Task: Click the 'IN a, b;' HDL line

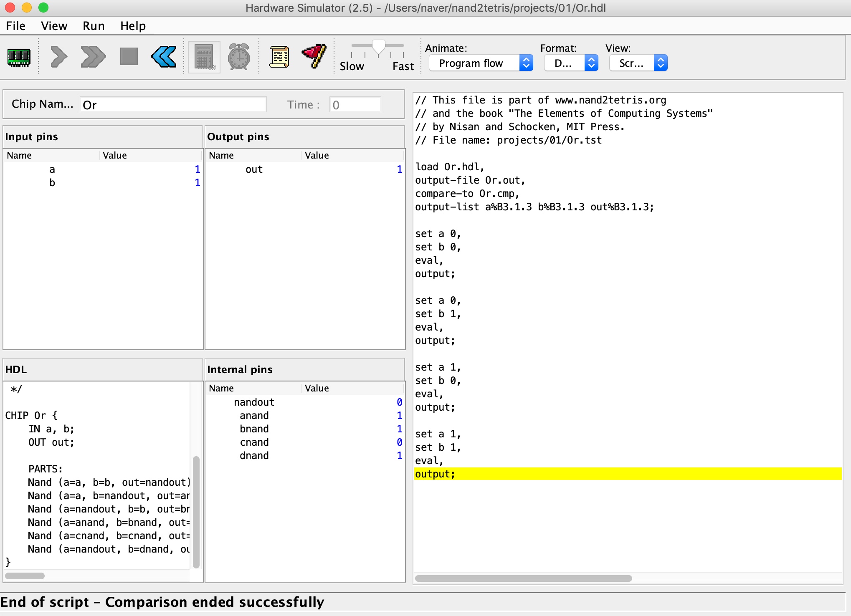Action: [x=51, y=429]
